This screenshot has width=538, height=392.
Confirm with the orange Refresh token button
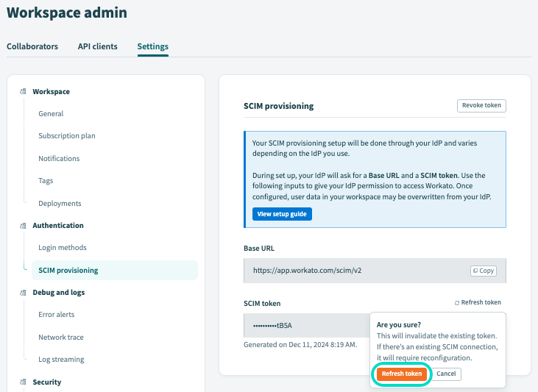pos(402,374)
